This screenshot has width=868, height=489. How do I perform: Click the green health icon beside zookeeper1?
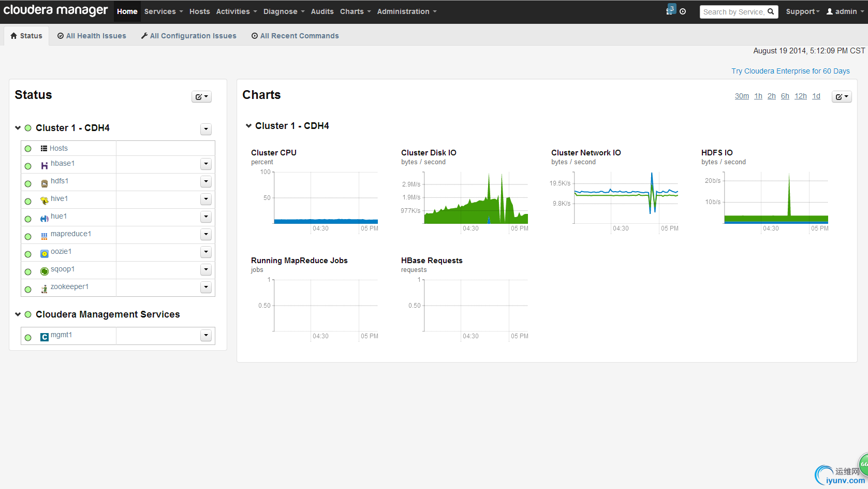28,290
